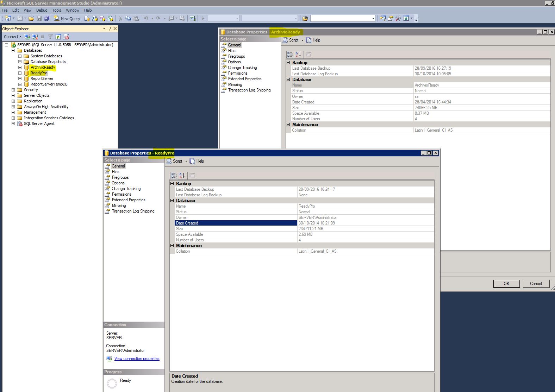Screen dimensions: 555x392
Task: Click the Activity Monitor icon
Action: tap(192, 18)
